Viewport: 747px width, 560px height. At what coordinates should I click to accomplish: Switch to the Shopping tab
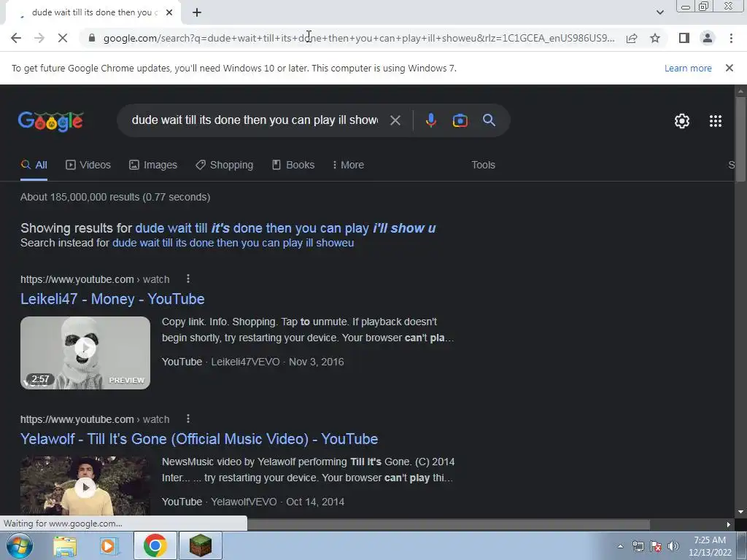[x=225, y=165]
